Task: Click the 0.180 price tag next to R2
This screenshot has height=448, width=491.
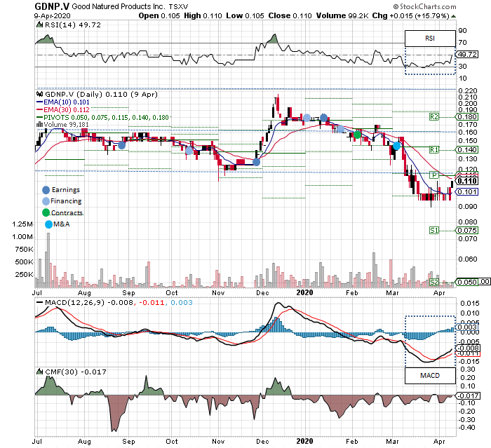Action: tap(467, 117)
